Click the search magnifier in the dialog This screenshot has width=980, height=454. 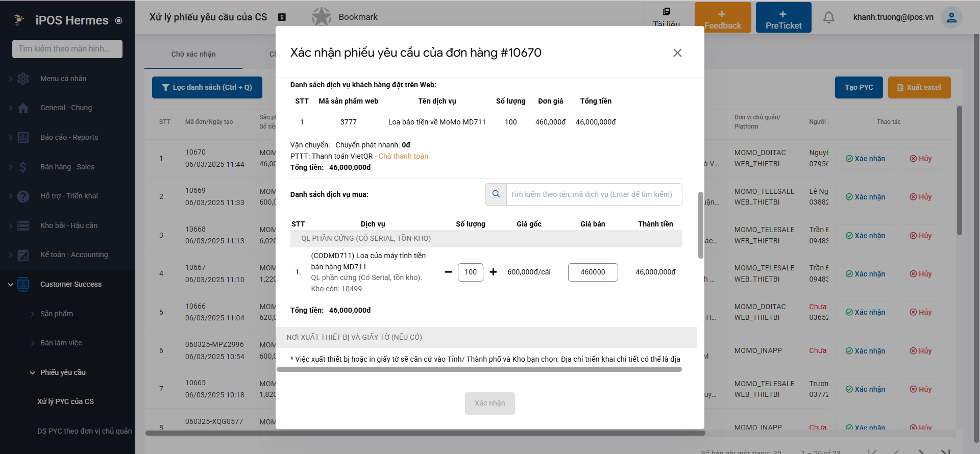(x=496, y=194)
